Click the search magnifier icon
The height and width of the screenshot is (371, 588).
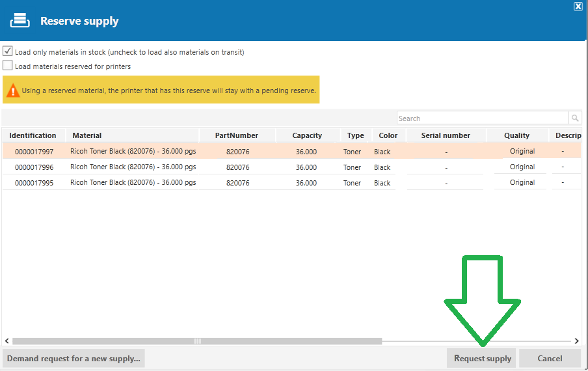pos(575,118)
